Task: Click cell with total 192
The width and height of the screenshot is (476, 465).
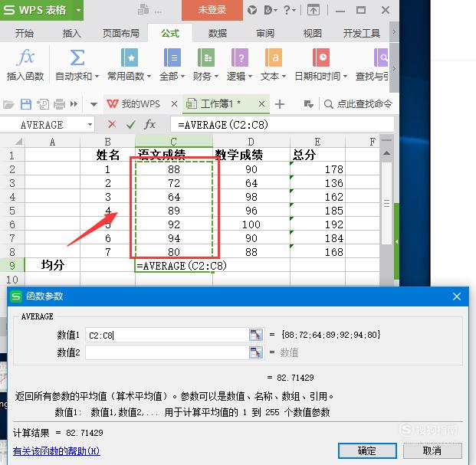Action: coord(317,224)
